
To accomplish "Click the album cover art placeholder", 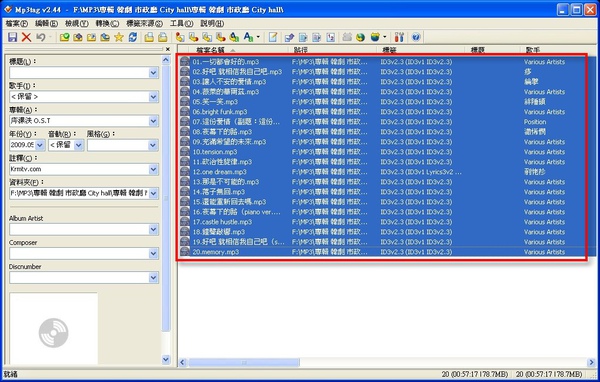I will click(54, 328).
